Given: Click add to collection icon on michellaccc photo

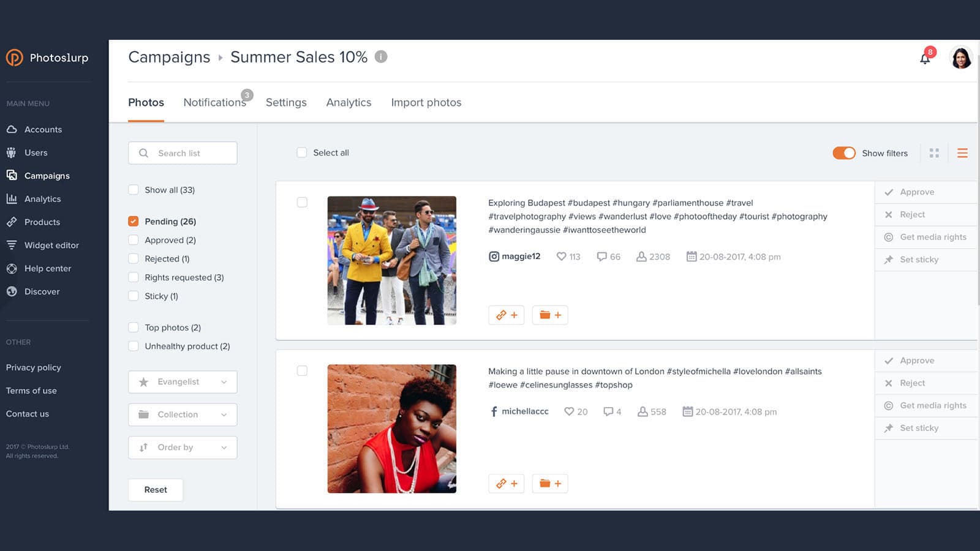Looking at the screenshot, I should click(549, 484).
